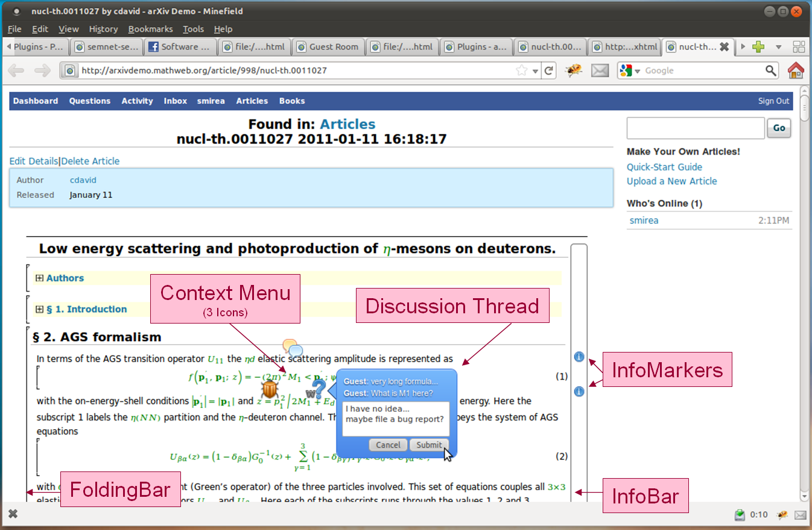Screen dimensions: 812x530
Task: Expand the Authors section
Action: (x=40, y=278)
